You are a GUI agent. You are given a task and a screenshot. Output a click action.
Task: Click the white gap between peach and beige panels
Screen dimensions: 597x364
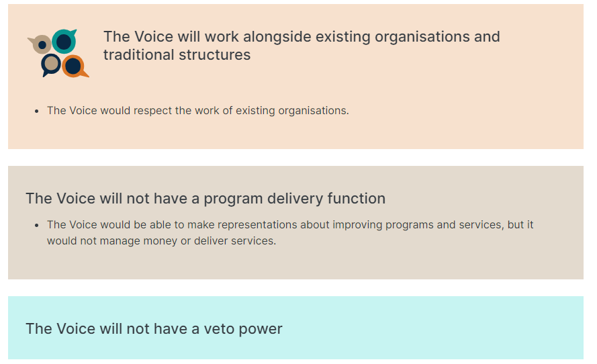(296, 157)
